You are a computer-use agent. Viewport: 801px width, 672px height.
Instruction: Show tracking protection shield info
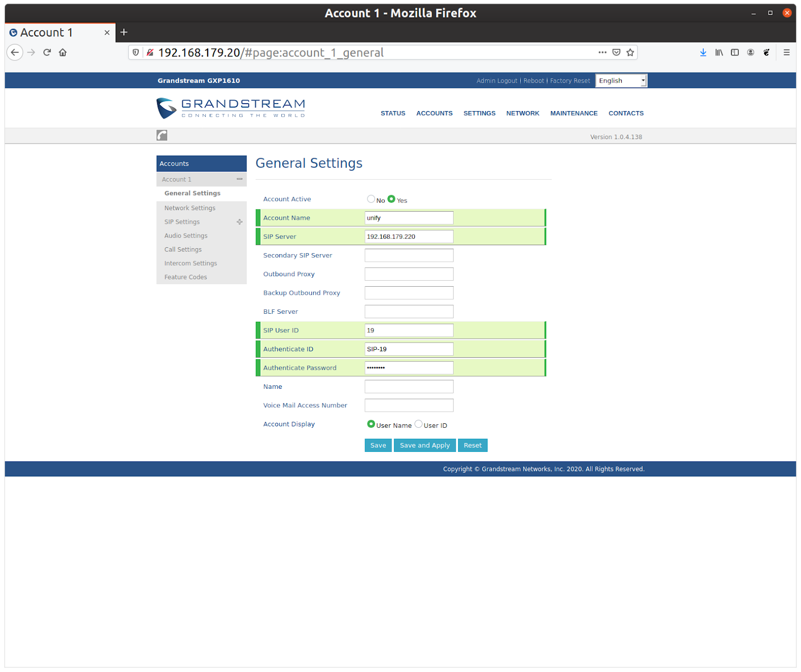click(136, 53)
